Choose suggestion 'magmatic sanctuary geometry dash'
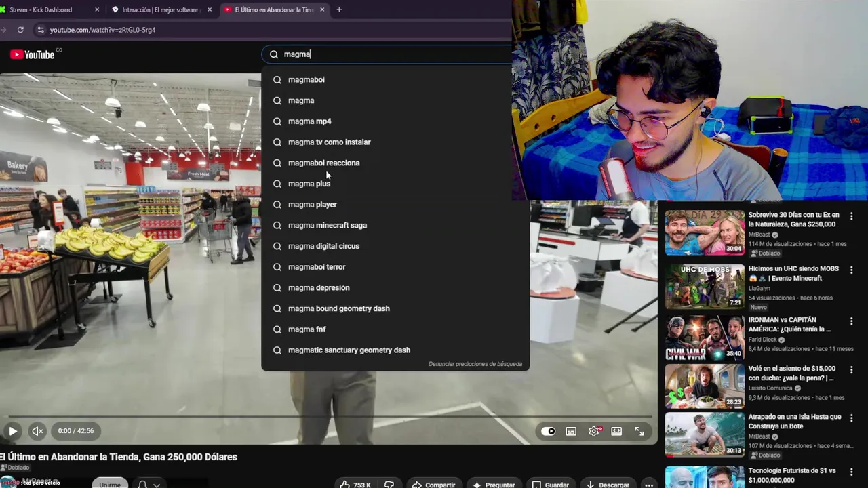This screenshot has width=868, height=488. [395, 350]
